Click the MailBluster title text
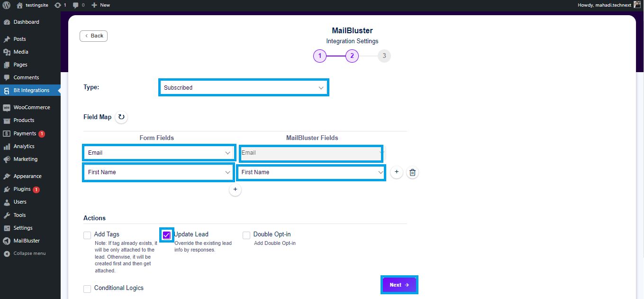Viewport: 644px width, 299px height. coord(352,31)
